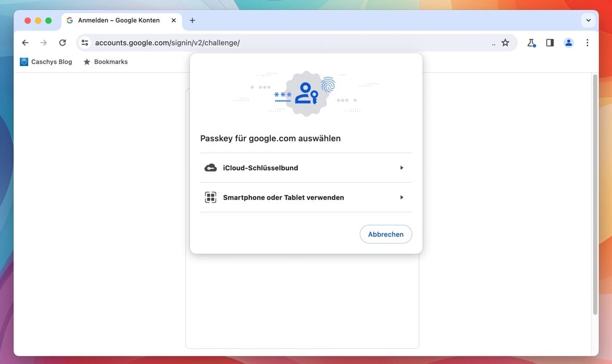Viewport: 612px width, 364px height.
Task: Open the tab search dropdown chevron
Action: pos(588,20)
